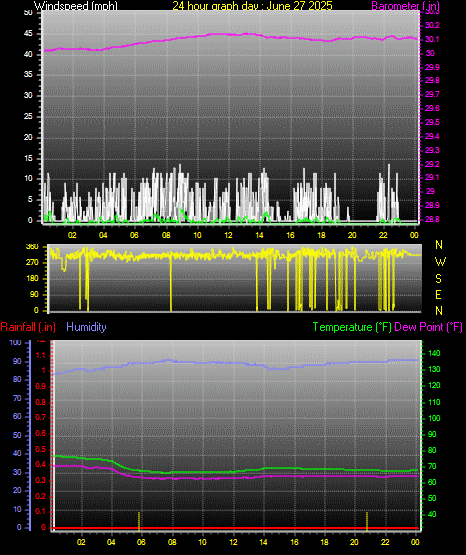466x555 pixels.
Task: Select the Temperature (°F) legend label
Action: pos(352,327)
